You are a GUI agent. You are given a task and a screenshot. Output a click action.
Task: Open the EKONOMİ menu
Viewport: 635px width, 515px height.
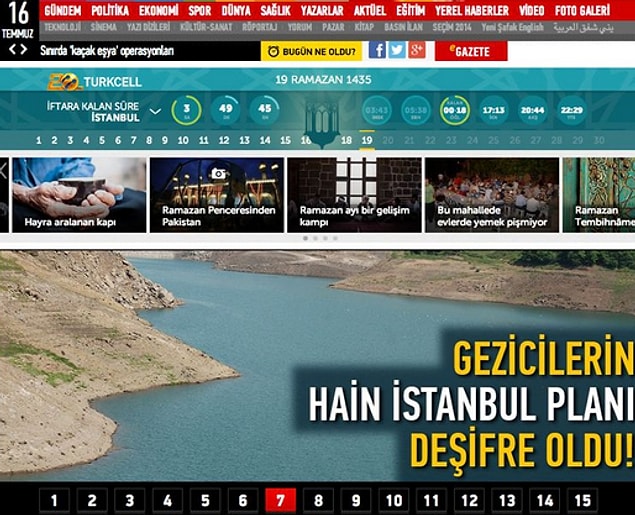tap(159, 11)
